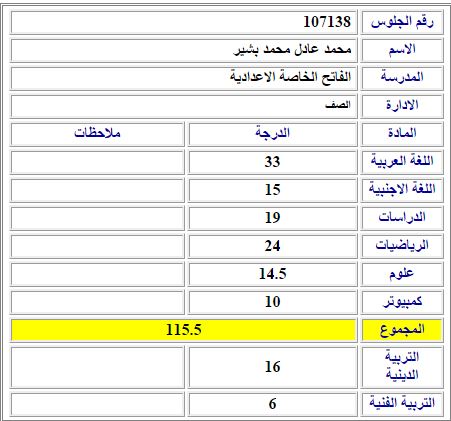Screen dimensions: 451x421
Task: Click the الدرجة column header
Action: (272, 134)
